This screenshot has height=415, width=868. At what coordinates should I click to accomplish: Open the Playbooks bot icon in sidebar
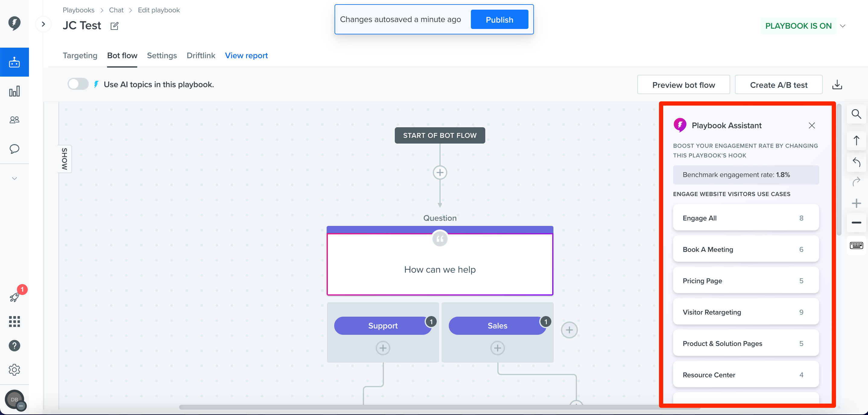pyautogui.click(x=14, y=62)
